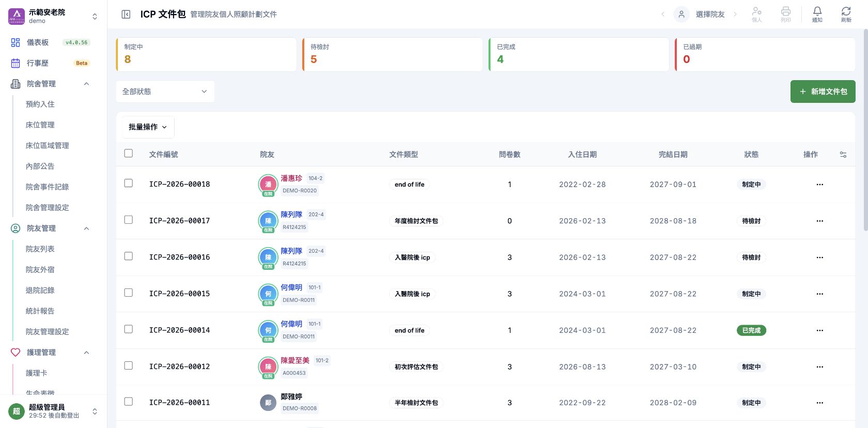The width and height of the screenshot is (868, 428).
Task: Click the 選擇院友 resident selector
Action: click(700, 14)
